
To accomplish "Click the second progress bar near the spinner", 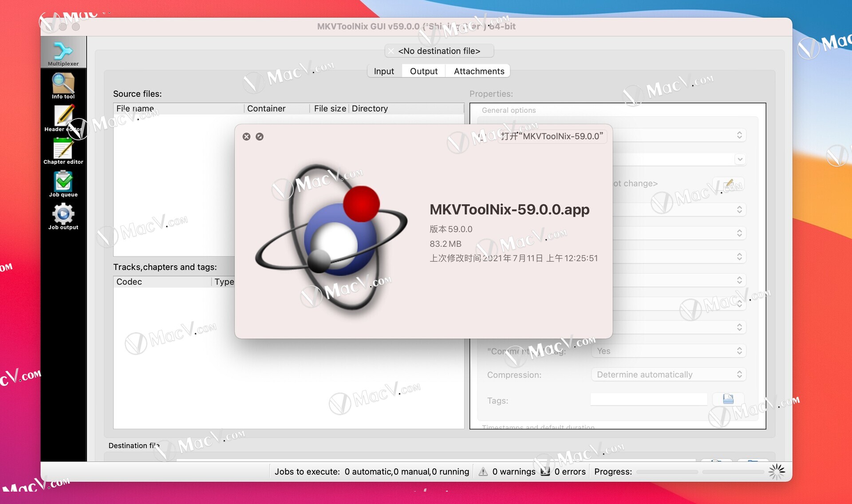I will coord(733,472).
